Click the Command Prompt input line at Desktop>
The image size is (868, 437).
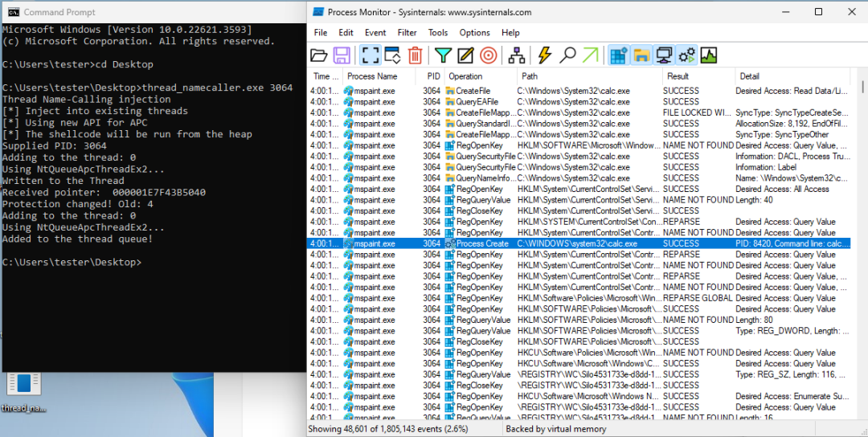(x=72, y=262)
